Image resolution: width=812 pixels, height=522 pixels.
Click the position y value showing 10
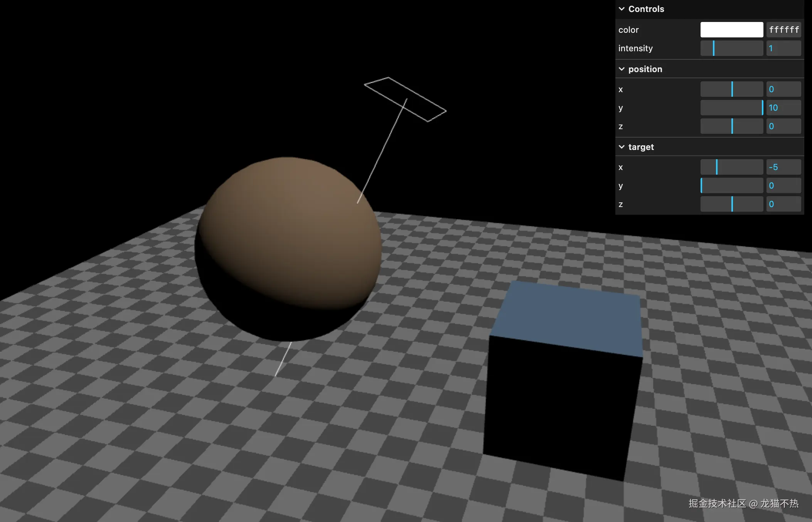783,108
